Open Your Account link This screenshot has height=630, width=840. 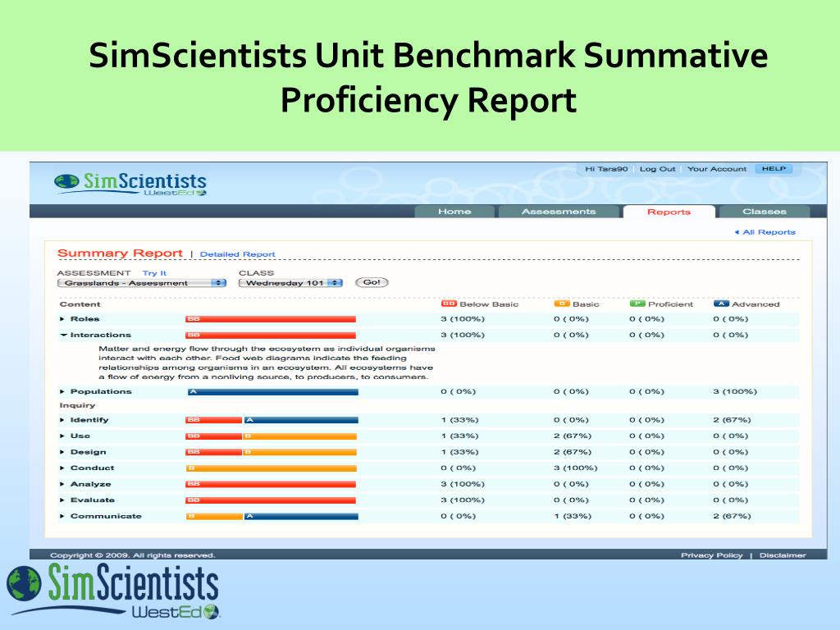point(717,169)
